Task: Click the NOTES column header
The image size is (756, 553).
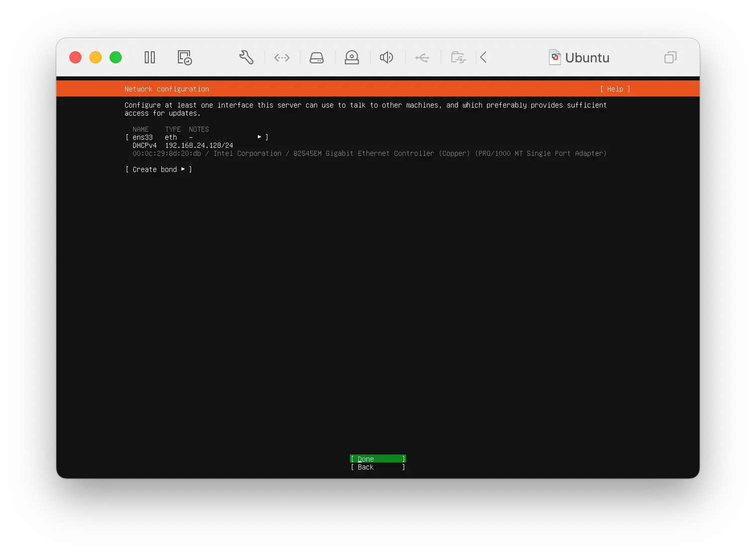Action: [199, 129]
